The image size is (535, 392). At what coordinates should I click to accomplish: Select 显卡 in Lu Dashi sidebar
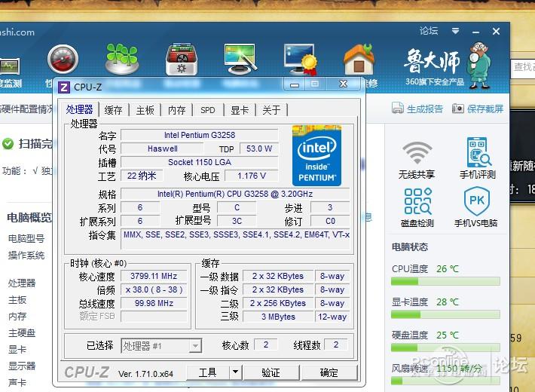[17, 349]
